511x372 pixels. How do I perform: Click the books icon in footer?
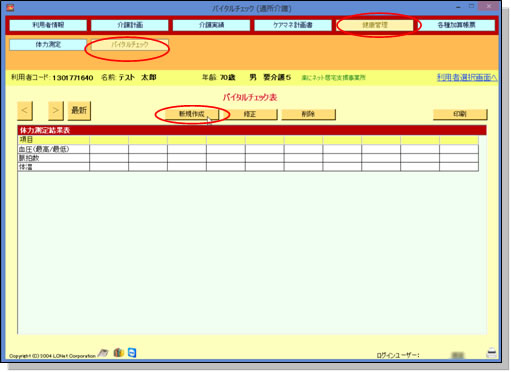pos(119,353)
